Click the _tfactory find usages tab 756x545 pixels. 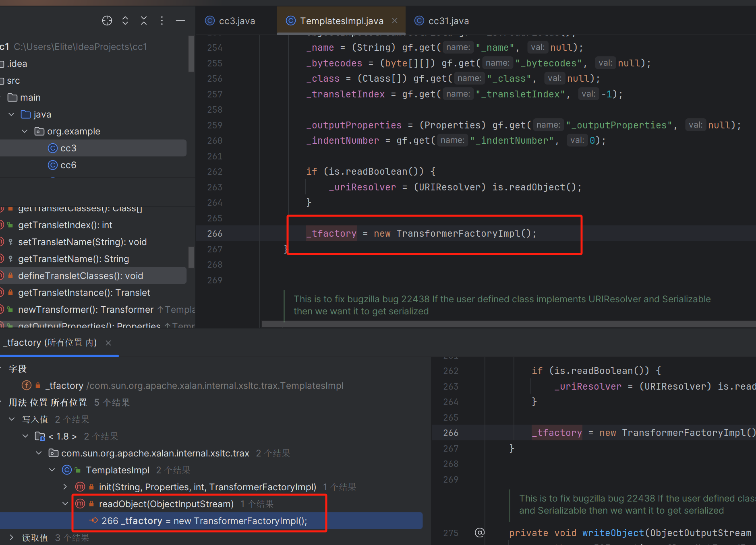point(50,343)
